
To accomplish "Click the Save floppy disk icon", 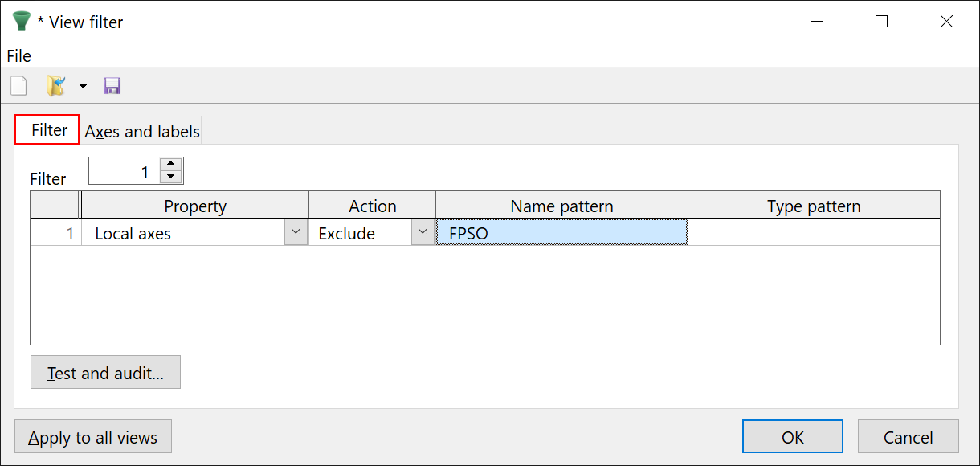I will click(x=112, y=85).
